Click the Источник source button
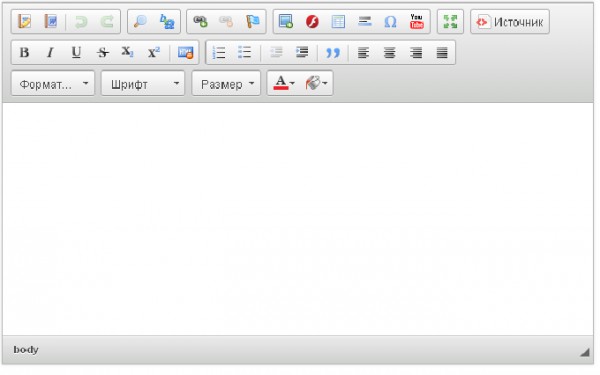 [x=510, y=22]
